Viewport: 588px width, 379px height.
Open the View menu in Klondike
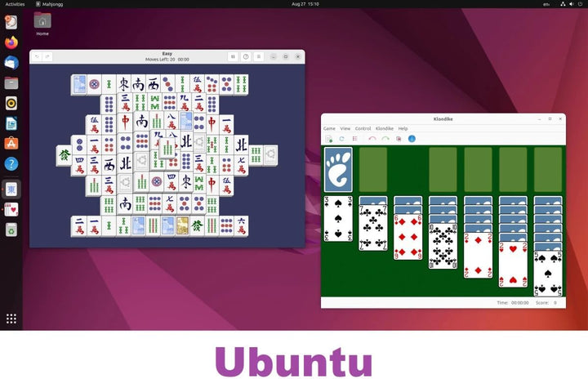coord(345,128)
